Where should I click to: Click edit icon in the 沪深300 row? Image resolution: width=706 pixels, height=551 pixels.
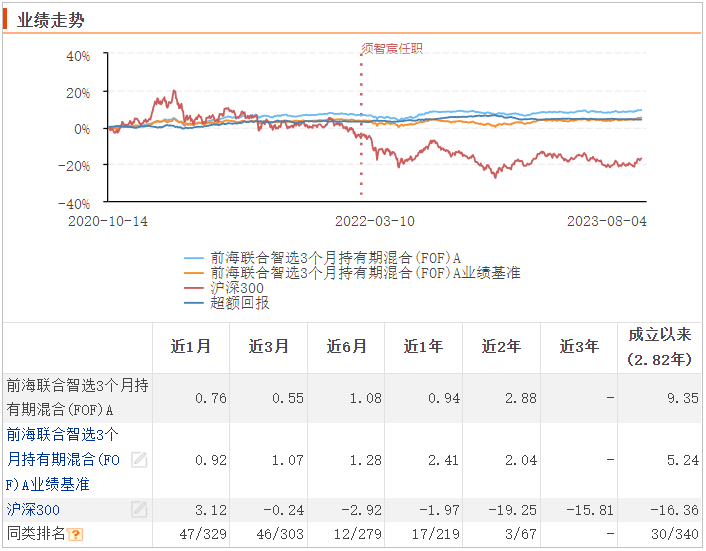coord(139,510)
